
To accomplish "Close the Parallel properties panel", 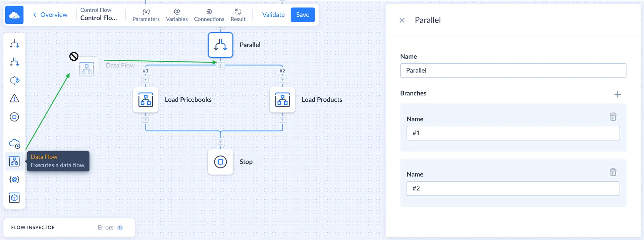I will [402, 20].
